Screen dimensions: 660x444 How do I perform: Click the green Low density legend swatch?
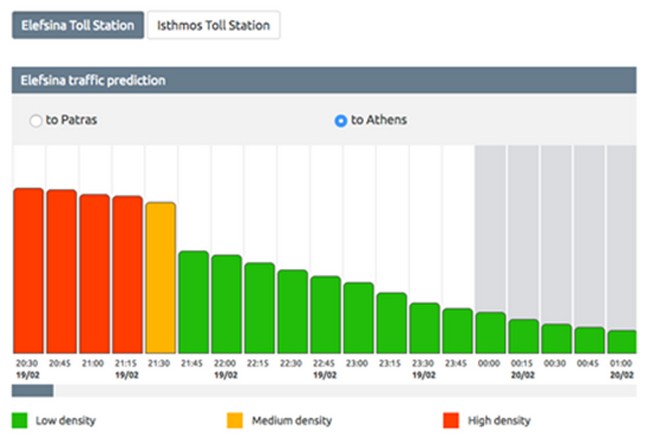(19, 421)
